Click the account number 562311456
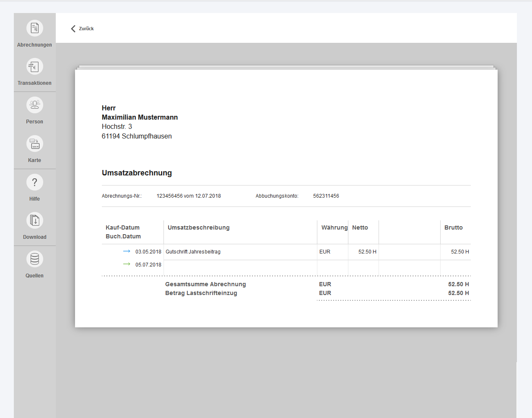This screenshot has height=418, width=532. [326, 196]
